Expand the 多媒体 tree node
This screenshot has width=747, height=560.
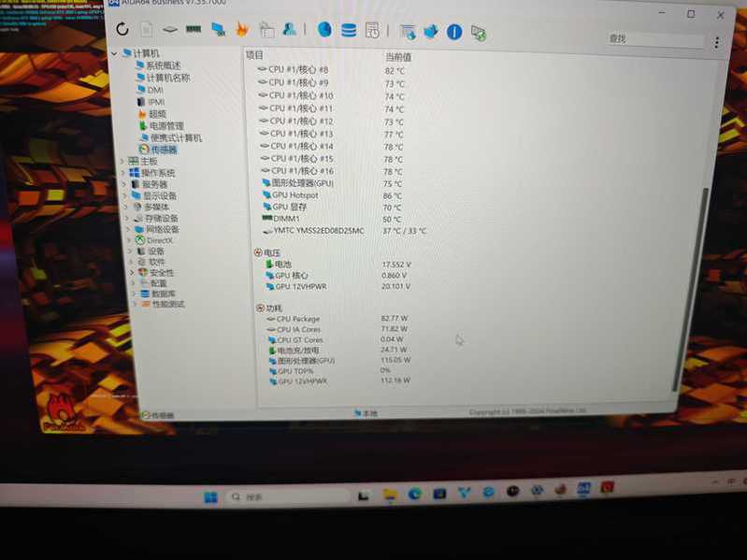pyautogui.click(x=127, y=208)
